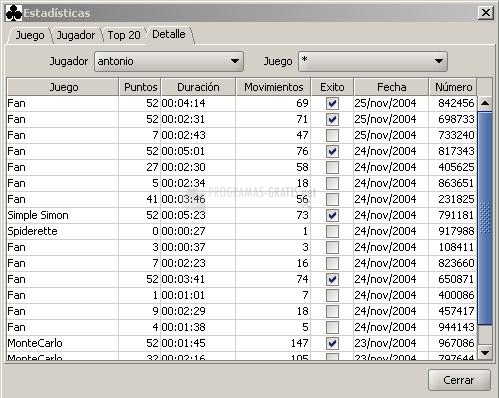Click the blue vertical scrollbar thumb

coord(485,218)
